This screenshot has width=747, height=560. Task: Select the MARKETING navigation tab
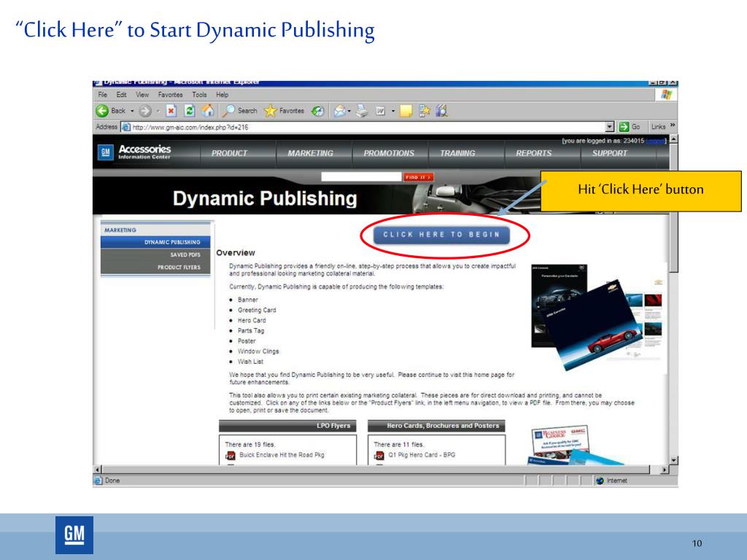[311, 153]
